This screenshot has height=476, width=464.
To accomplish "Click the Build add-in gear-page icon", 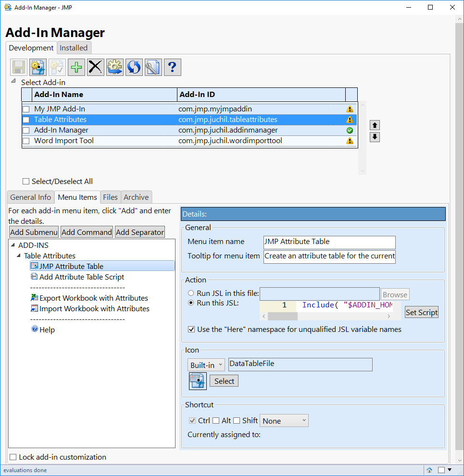I will 38,67.
